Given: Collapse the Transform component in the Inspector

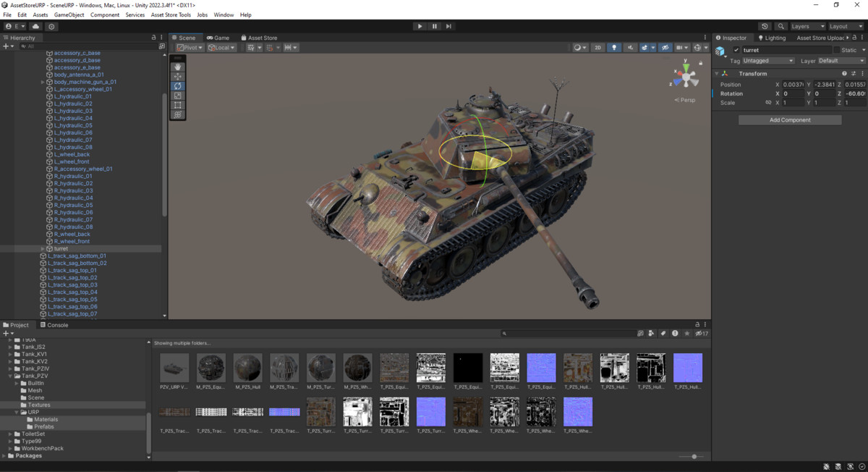Looking at the screenshot, I should tap(716, 73).
